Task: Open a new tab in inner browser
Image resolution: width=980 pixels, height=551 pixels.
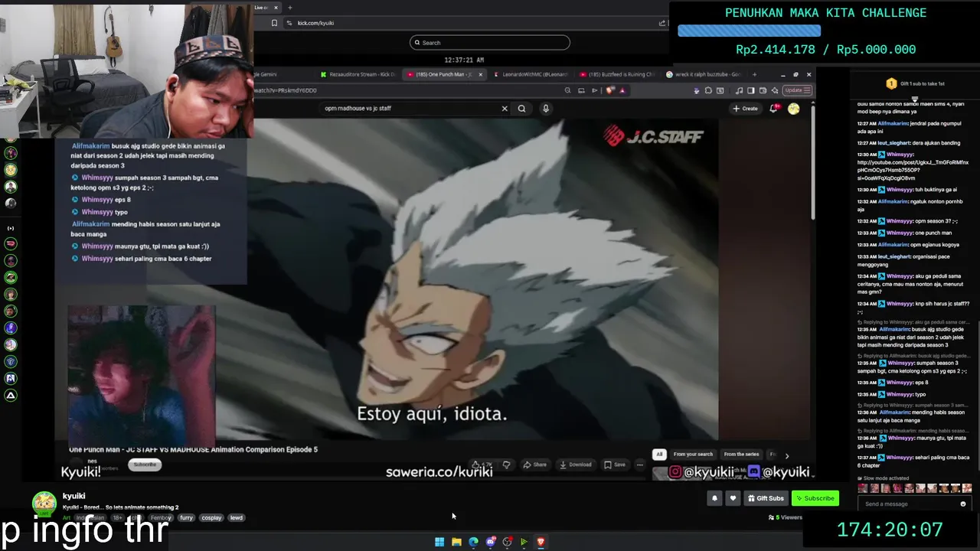Action: [x=754, y=74]
